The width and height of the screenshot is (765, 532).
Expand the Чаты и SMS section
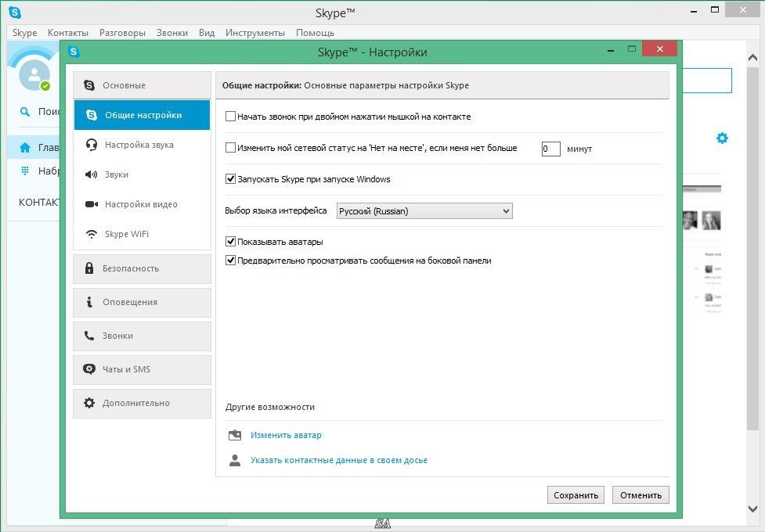click(142, 369)
